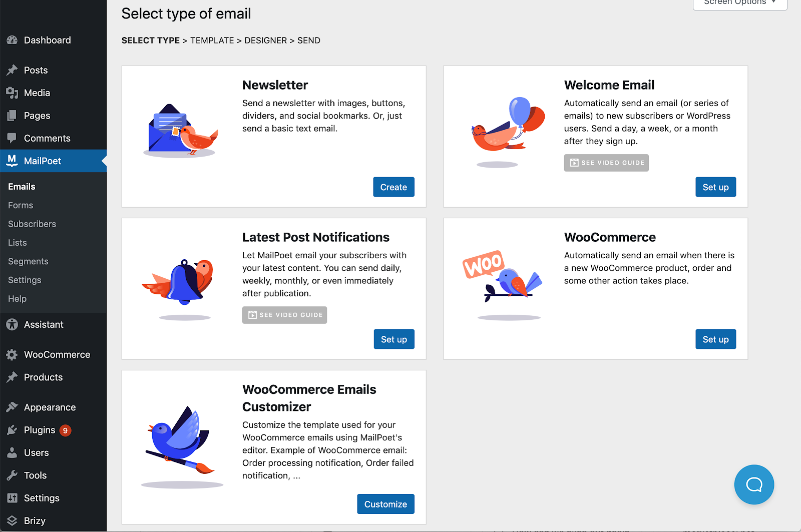This screenshot has height=532, width=801.
Task: Click the Posts pin icon
Action: coord(12,70)
